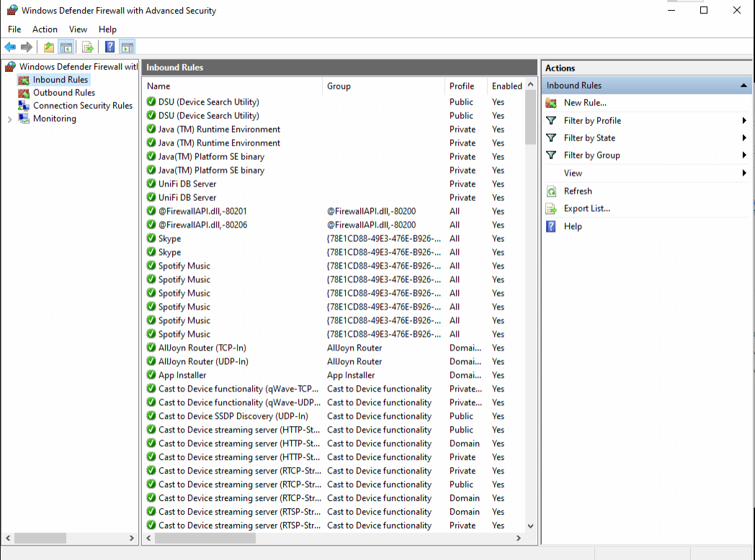This screenshot has width=755, height=560.
Task: Click the tree pane scroll-right arrow
Action: 131,538
